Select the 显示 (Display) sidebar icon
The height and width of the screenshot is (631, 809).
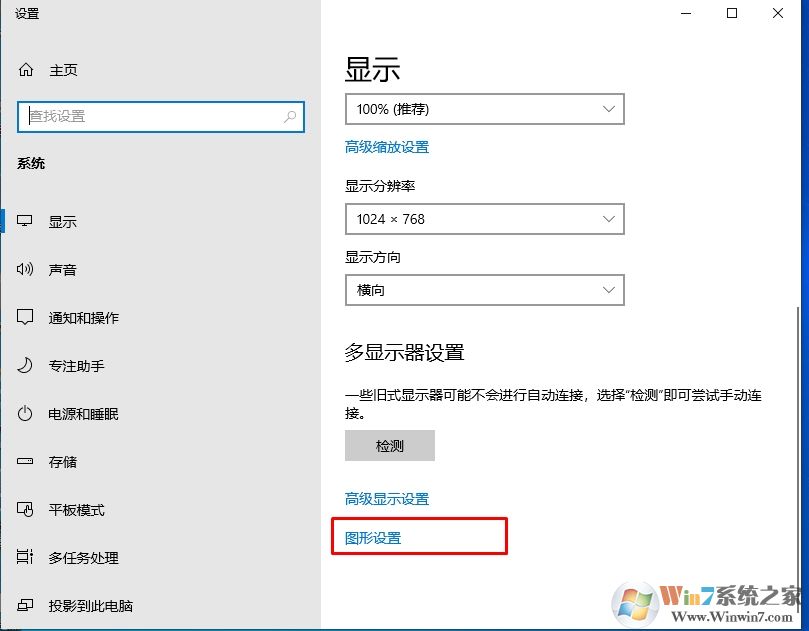[24, 221]
